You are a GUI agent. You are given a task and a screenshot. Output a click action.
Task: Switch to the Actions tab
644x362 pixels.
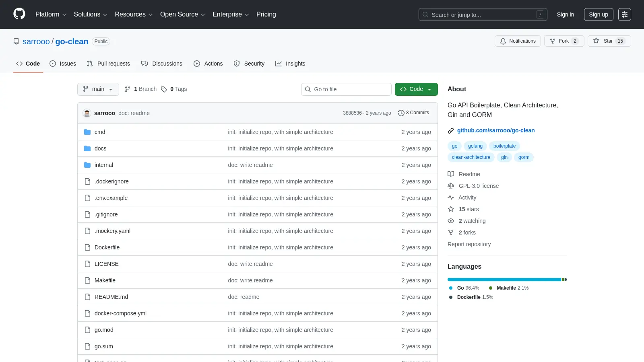208,64
